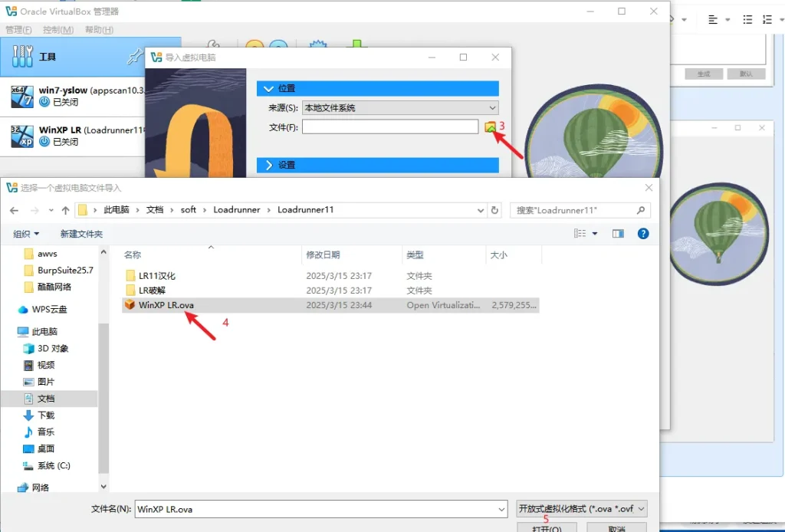
Task: Refresh the Loadrunner11 folder listing
Action: (x=495, y=210)
